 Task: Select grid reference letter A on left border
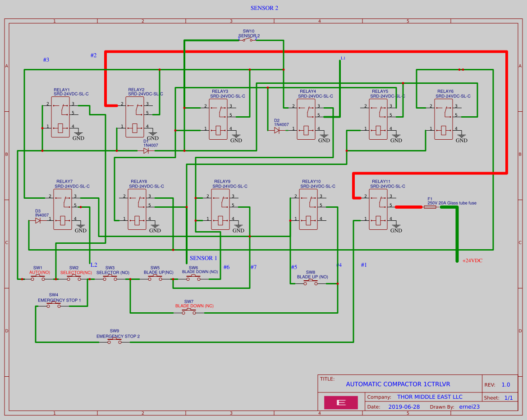[x=6, y=66]
